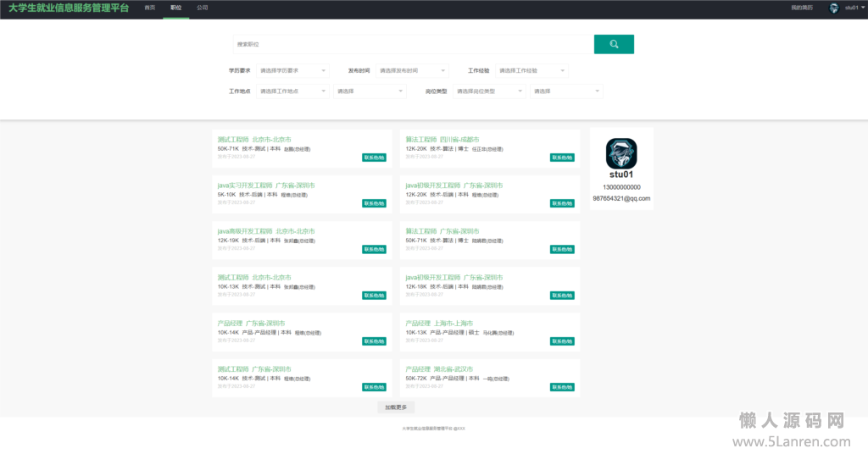Expand the 工作地点 province dropdown

pos(292,91)
